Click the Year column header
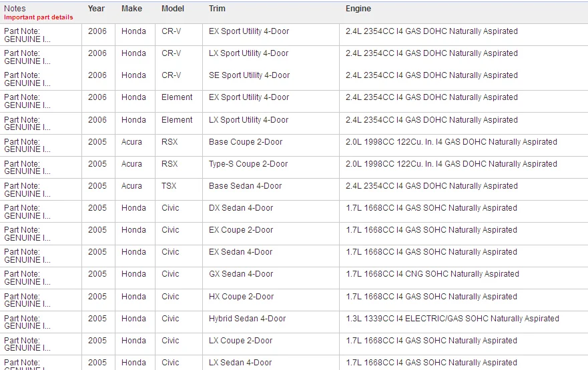The image size is (588, 370). [96, 9]
